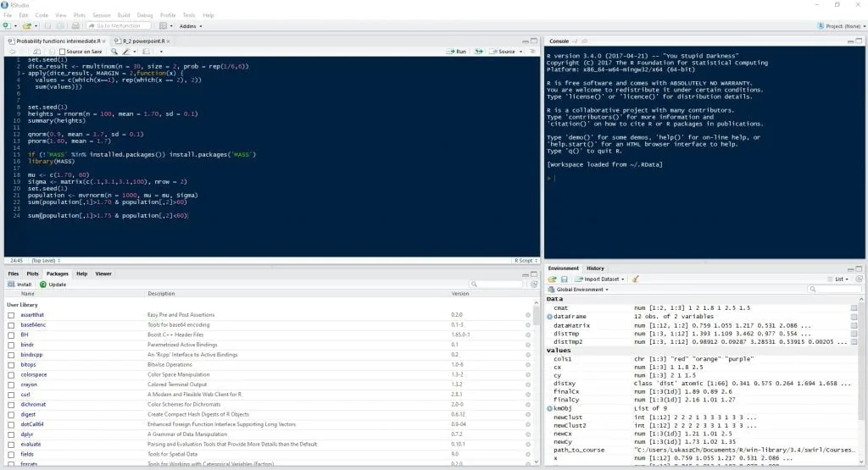
Task: Toggle Source on Save checkbox
Action: [x=62, y=52]
